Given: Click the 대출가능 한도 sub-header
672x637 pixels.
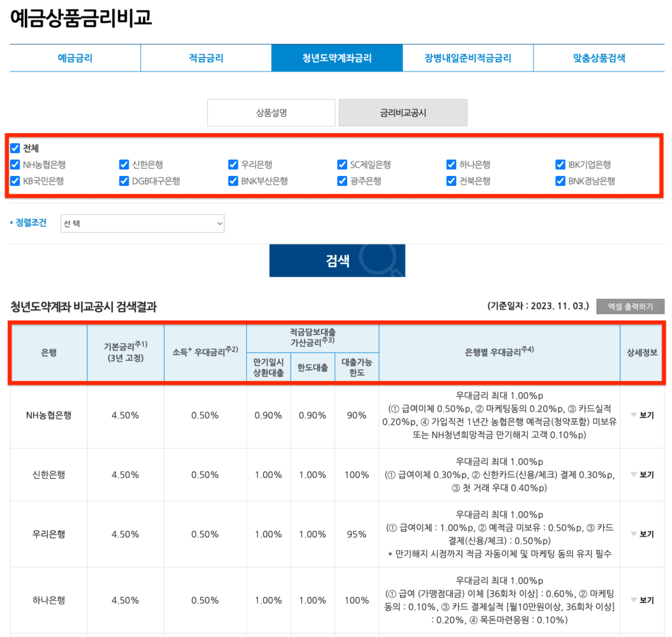Looking at the screenshot, I should point(356,367).
